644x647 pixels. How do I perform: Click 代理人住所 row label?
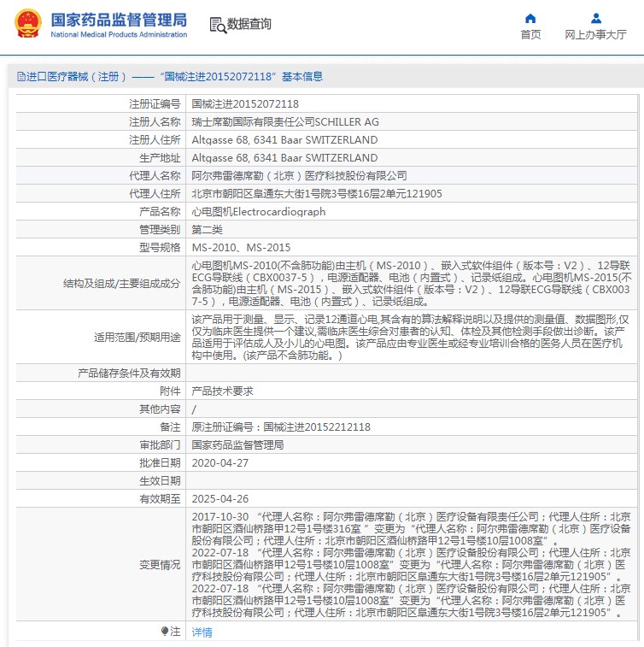155,193
